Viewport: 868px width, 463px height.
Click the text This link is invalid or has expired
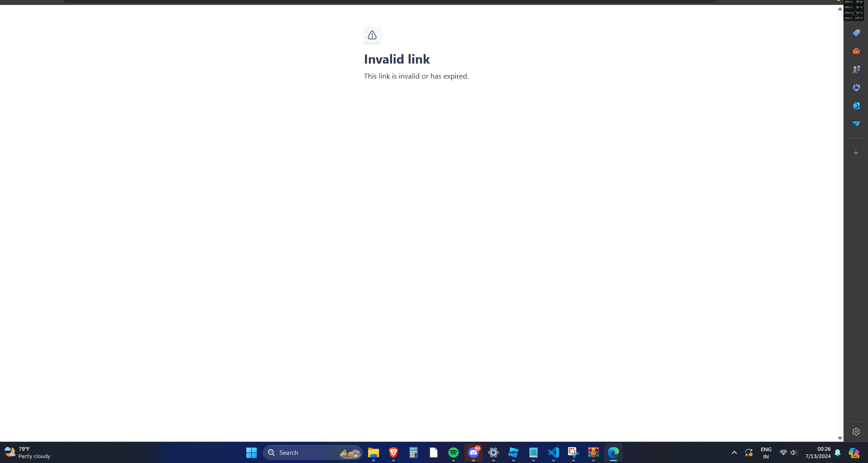click(416, 76)
